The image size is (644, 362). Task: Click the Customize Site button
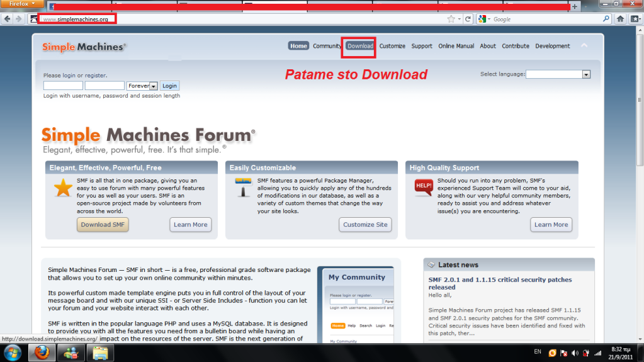click(365, 225)
